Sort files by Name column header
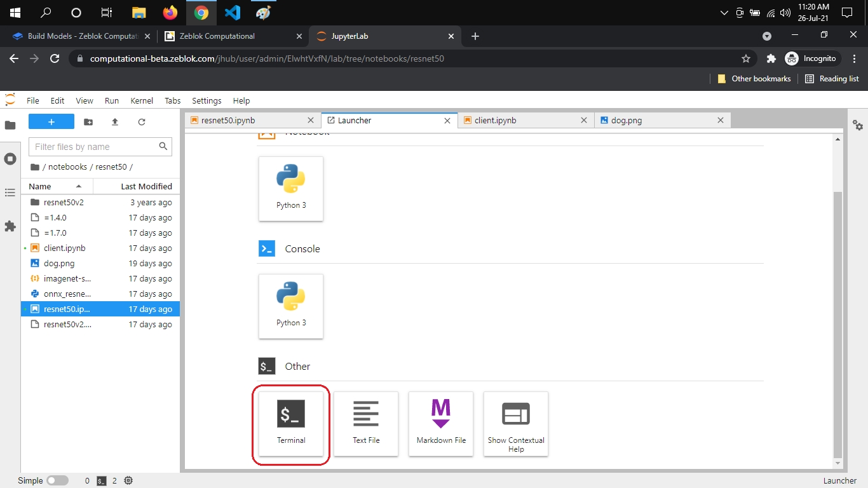Viewport: 868px width, 488px height. [x=40, y=186]
